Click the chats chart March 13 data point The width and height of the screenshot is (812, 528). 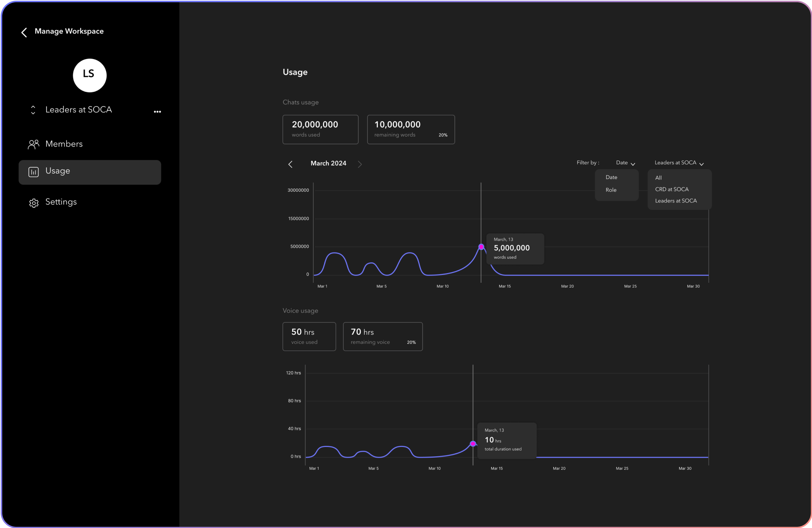tap(481, 247)
